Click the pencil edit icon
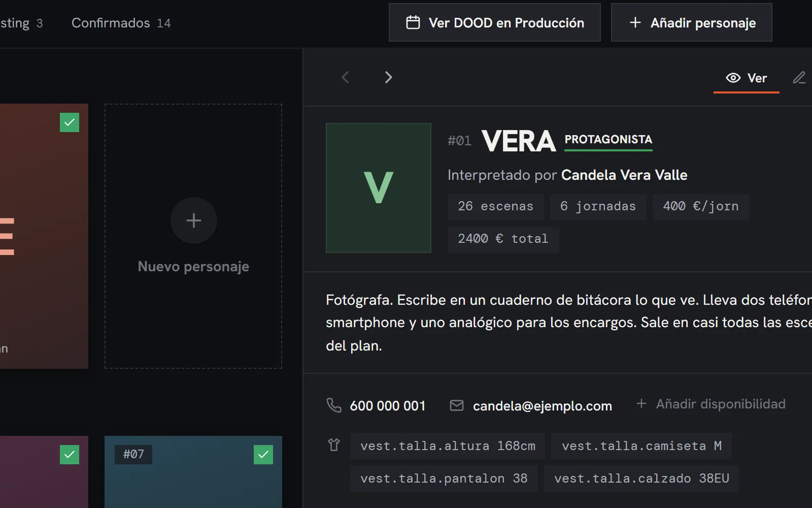Image resolution: width=812 pixels, height=508 pixels. pos(799,78)
